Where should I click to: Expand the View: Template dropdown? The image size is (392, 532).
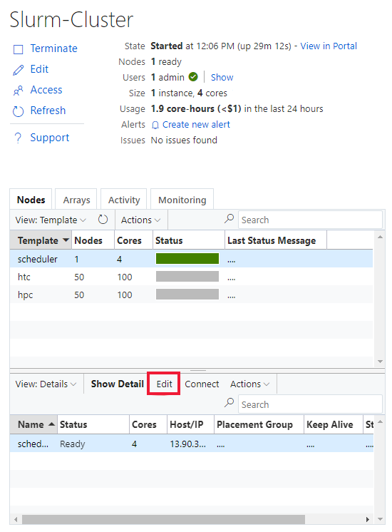(x=51, y=220)
